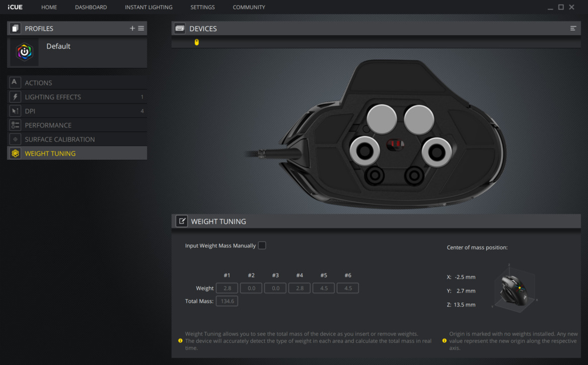The image size is (588, 365).
Task: Click the Performance sliders icon
Action: click(x=15, y=125)
